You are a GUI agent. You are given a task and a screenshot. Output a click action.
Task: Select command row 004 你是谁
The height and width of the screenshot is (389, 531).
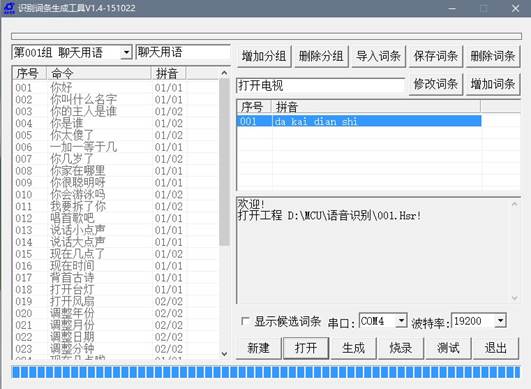pyautogui.click(x=115, y=123)
